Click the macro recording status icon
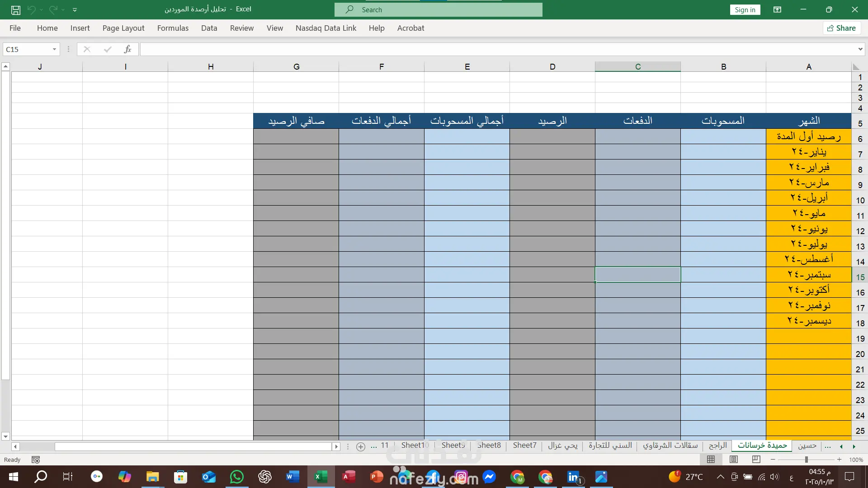 pyautogui.click(x=36, y=460)
